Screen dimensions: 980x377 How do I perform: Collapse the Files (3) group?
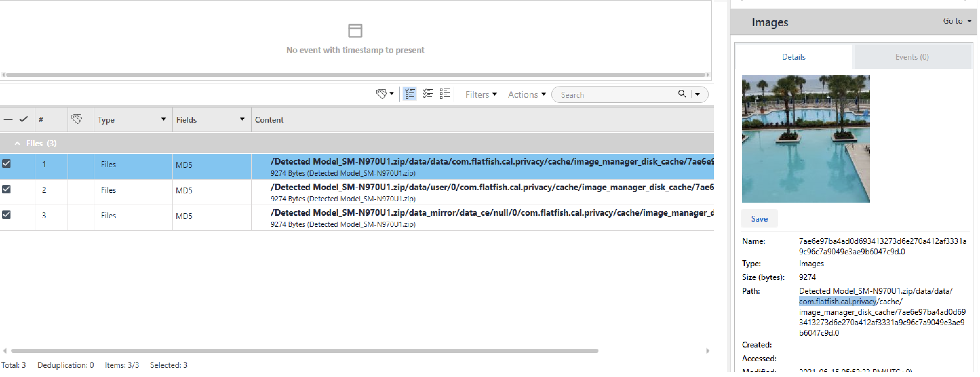coord(17,144)
